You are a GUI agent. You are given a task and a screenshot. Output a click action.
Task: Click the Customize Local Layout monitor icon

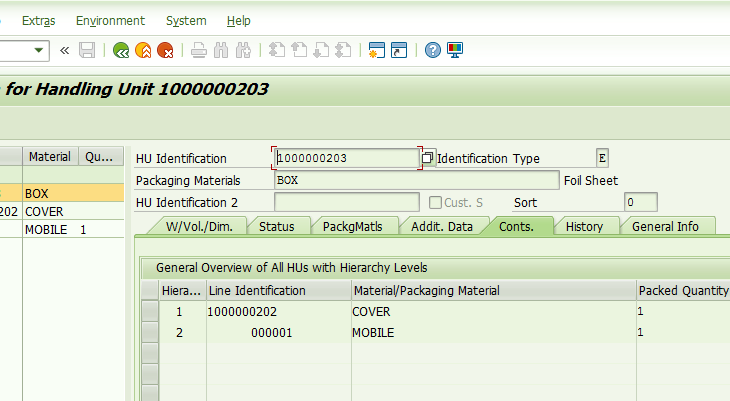tap(455, 50)
